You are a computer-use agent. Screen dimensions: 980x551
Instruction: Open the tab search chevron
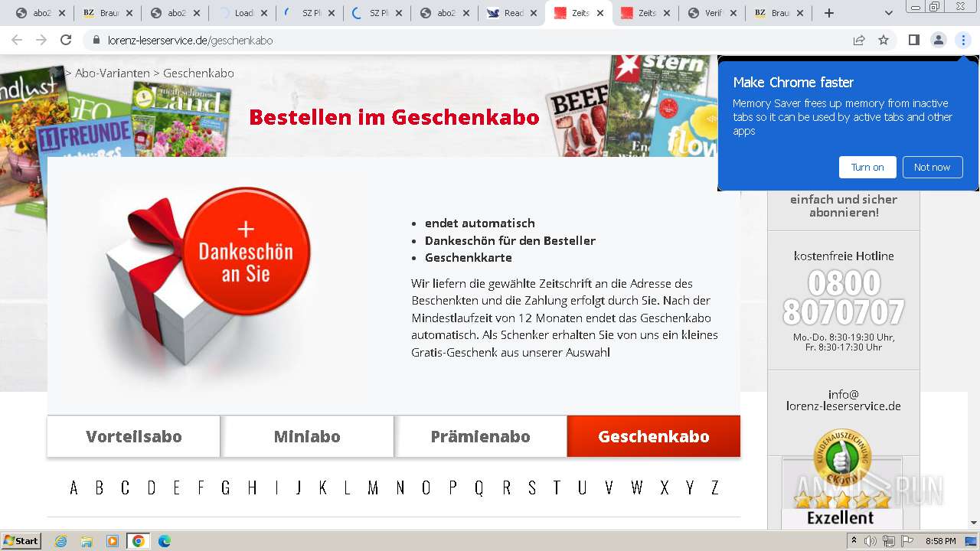click(x=888, y=13)
